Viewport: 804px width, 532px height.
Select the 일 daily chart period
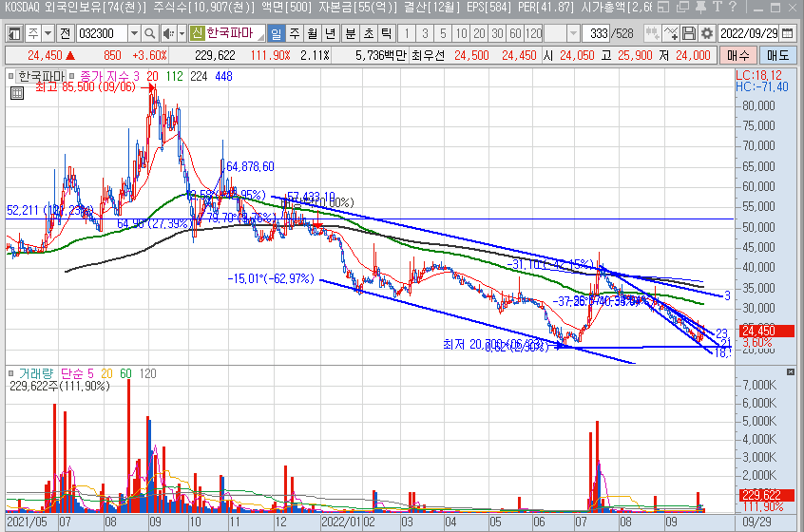pos(276,34)
